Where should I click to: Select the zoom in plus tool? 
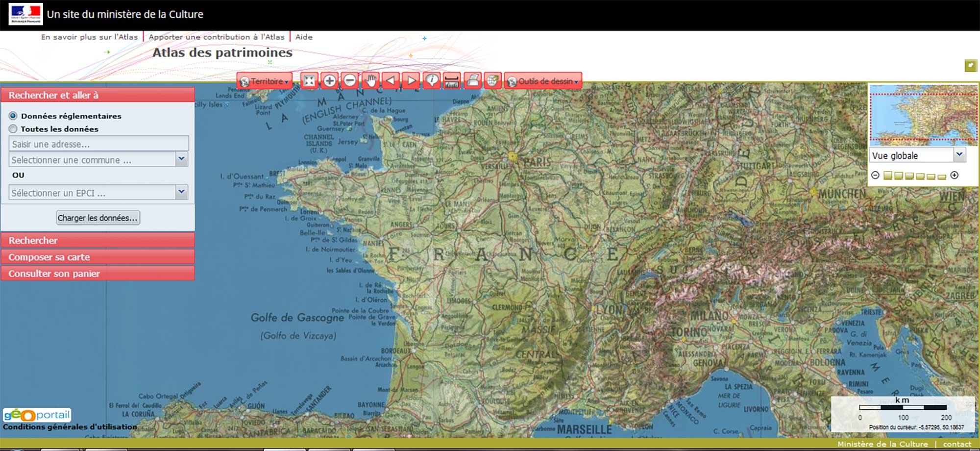coord(330,81)
